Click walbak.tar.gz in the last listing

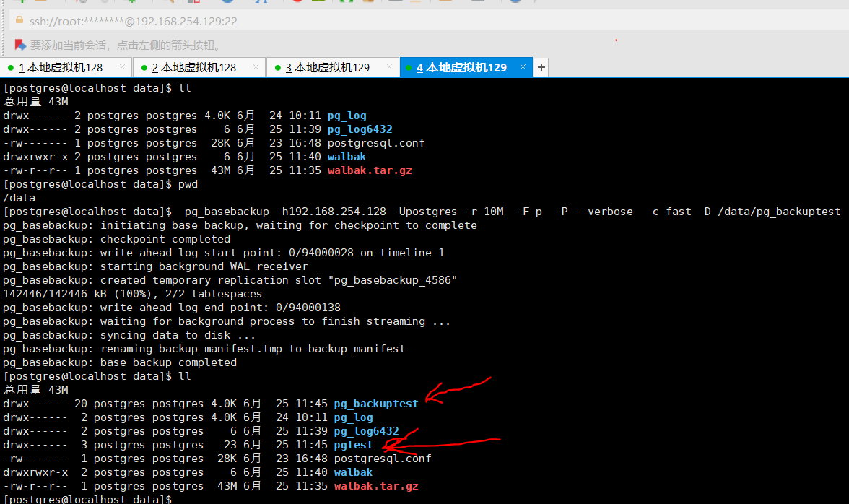[375, 486]
